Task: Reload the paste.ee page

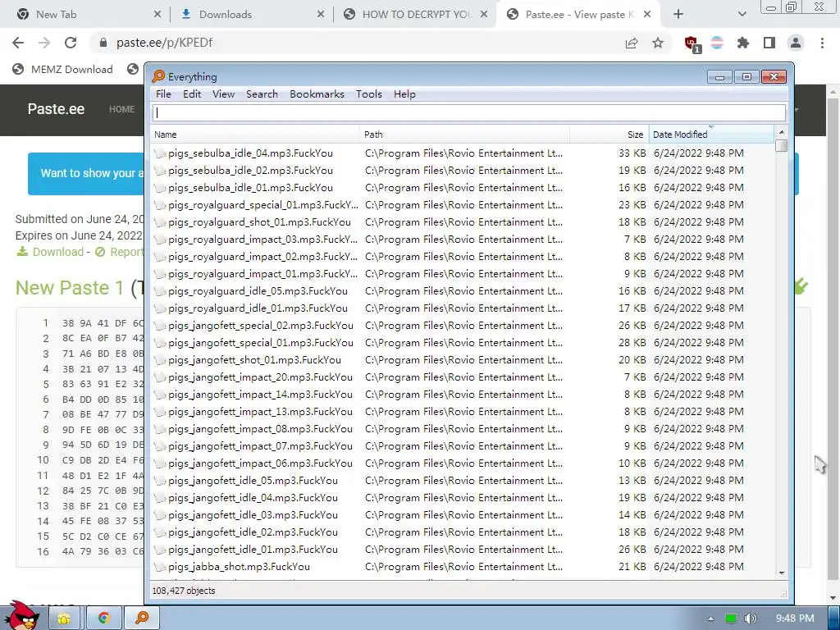Action: pyautogui.click(x=71, y=43)
